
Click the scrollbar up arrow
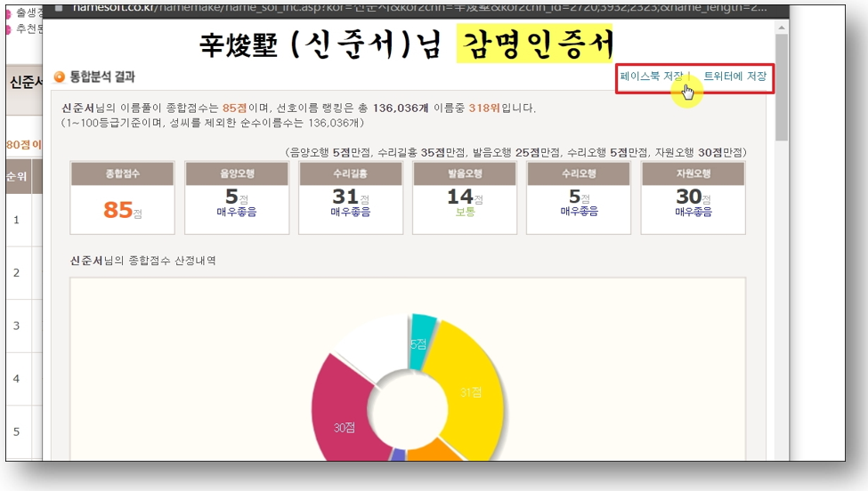pyautogui.click(x=781, y=27)
